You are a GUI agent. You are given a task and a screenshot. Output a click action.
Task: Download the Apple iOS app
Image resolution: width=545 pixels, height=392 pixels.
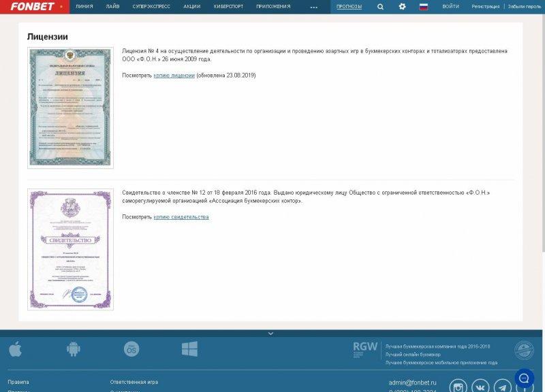click(15, 349)
